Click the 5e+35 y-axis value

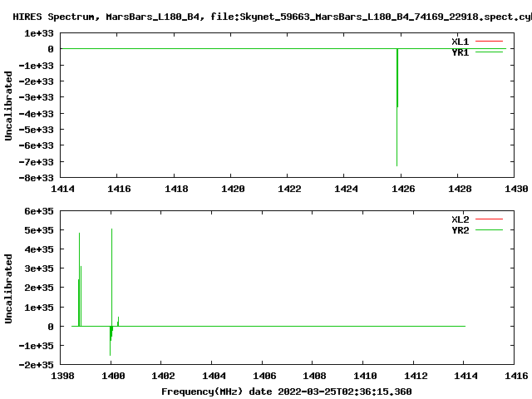[39, 230]
